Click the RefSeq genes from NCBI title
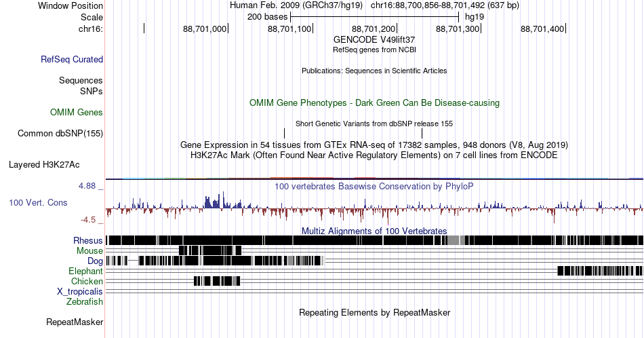This screenshot has width=644, height=338. coord(374,50)
